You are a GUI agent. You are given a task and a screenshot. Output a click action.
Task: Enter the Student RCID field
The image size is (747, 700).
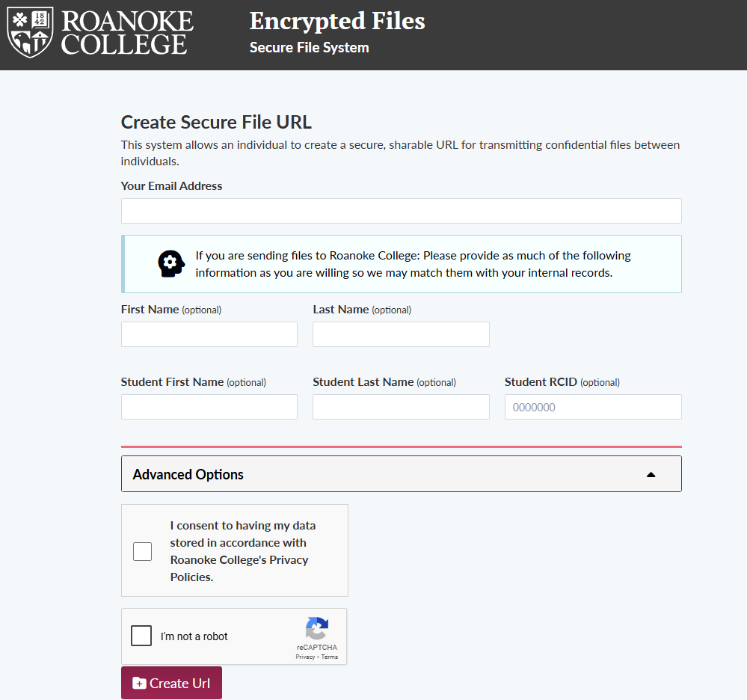point(593,407)
